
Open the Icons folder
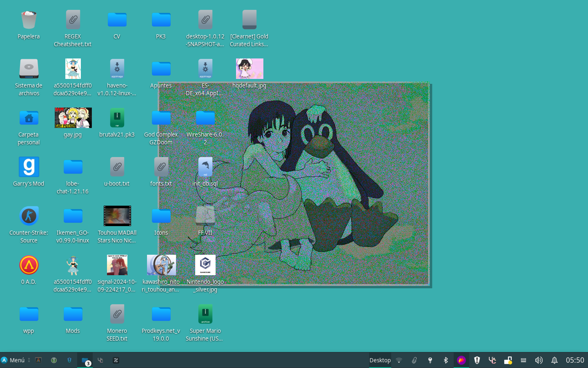click(x=161, y=216)
